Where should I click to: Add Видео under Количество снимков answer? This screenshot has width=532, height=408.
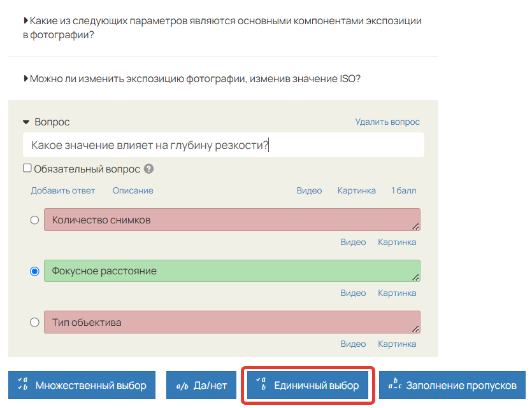(353, 242)
